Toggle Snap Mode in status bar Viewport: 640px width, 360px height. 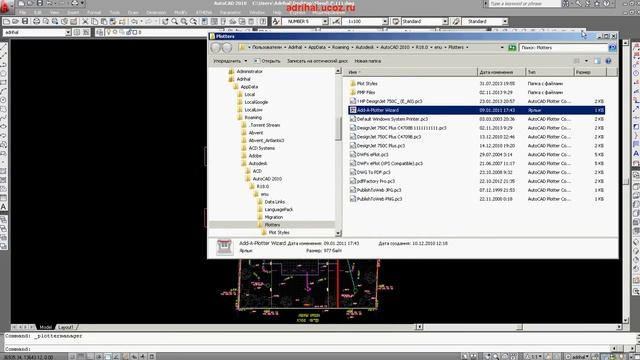click(x=71, y=357)
